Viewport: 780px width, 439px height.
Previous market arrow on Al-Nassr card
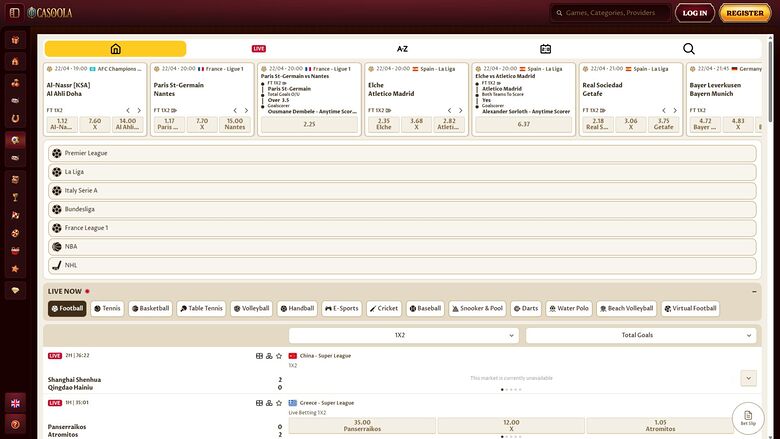point(128,110)
